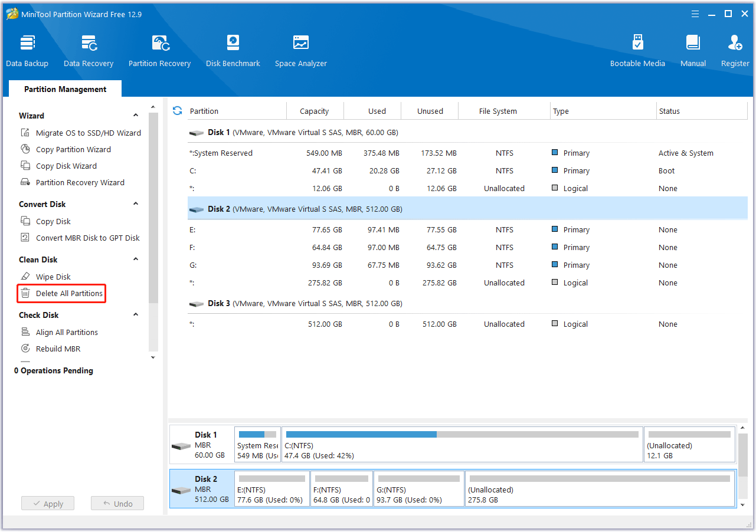
Task: Sort by the Capacity column header
Action: click(315, 111)
